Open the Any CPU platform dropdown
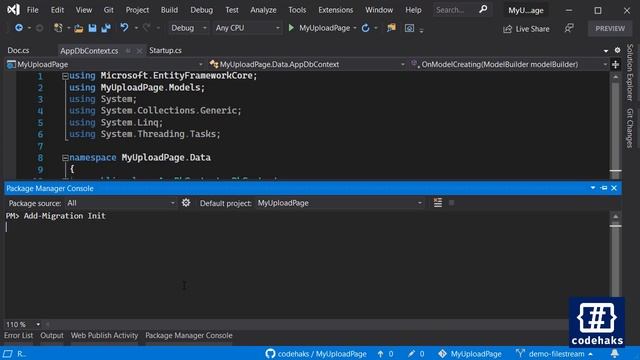The height and width of the screenshot is (360, 640). pyautogui.click(x=247, y=28)
